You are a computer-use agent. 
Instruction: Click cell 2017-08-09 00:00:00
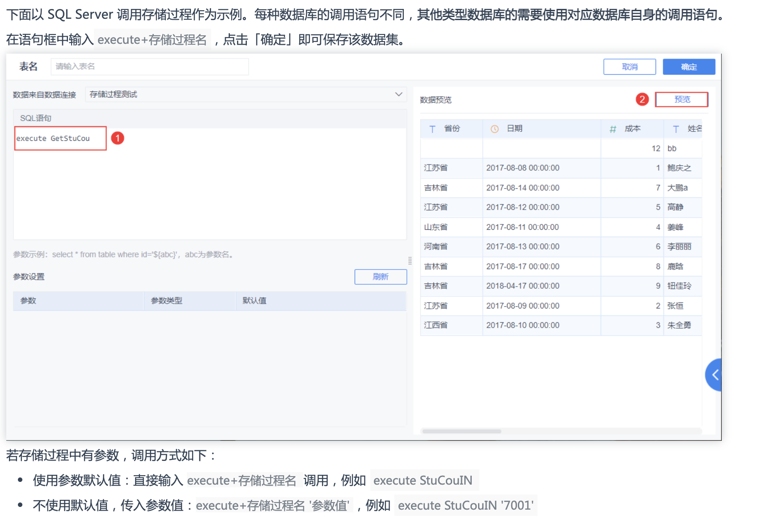[542, 306]
